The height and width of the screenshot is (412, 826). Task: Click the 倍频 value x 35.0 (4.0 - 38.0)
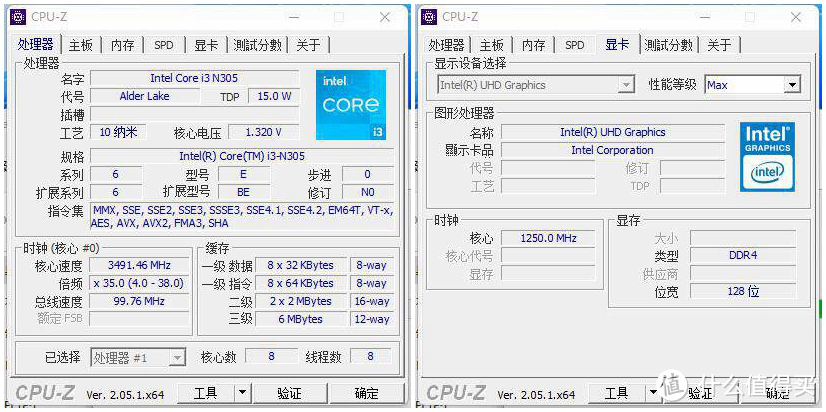(x=139, y=283)
